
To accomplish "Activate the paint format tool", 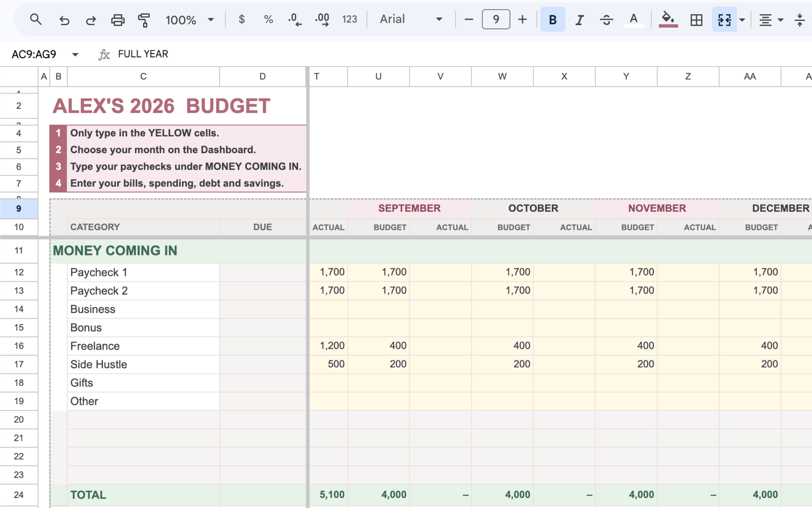I will pos(144,20).
